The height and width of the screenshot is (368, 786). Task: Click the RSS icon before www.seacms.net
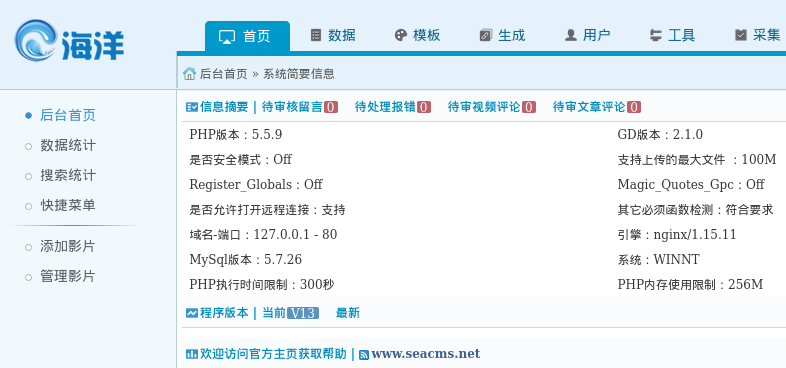(364, 355)
